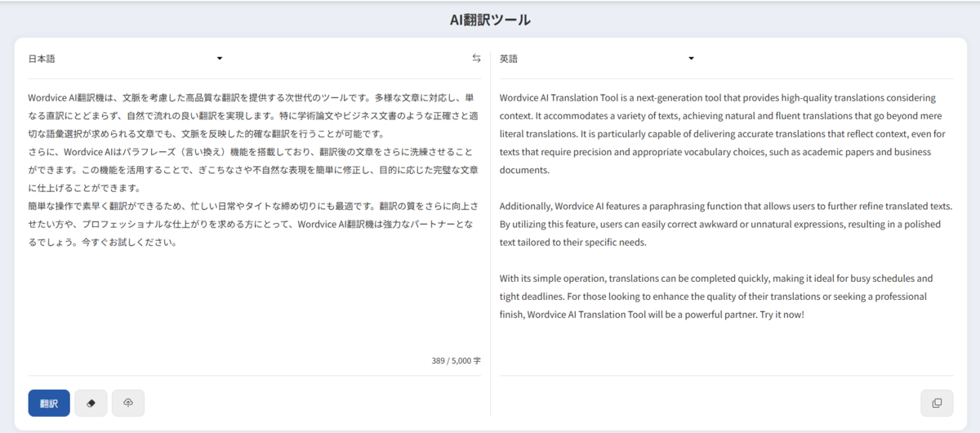Click the 翻訳 translate button
Image resolution: width=980 pixels, height=433 pixels.
[x=49, y=403]
